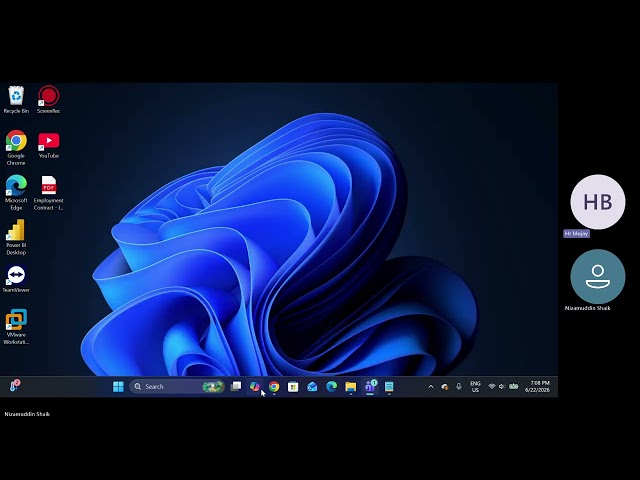Select the VMware Workstation desktop shortcut
640x480 pixels.
click(16, 327)
